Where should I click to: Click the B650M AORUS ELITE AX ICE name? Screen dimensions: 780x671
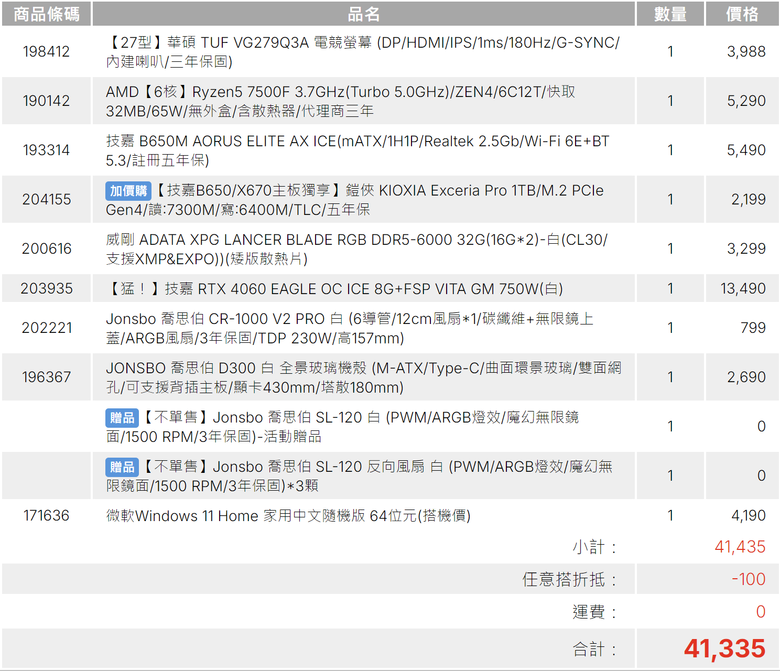tap(357, 150)
